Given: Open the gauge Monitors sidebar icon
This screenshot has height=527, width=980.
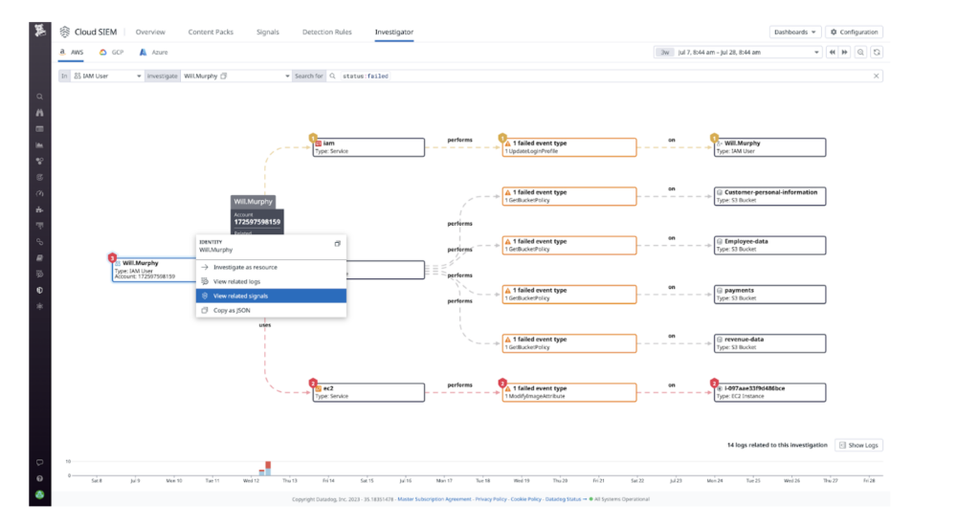Looking at the screenshot, I should pos(40,193).
